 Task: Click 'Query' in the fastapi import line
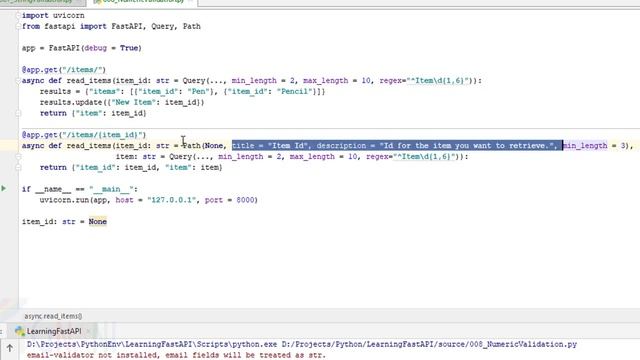[x=162, y=27]
